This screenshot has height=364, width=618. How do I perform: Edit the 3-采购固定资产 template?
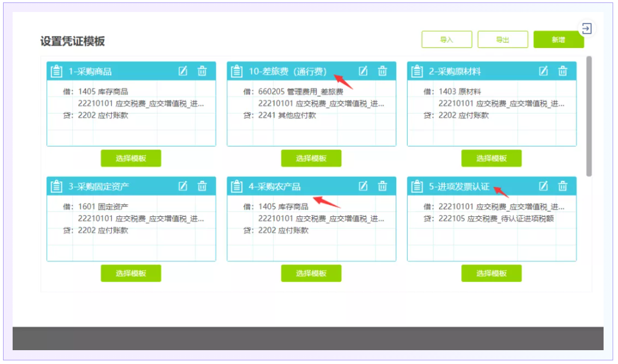[x=183, y=186]
